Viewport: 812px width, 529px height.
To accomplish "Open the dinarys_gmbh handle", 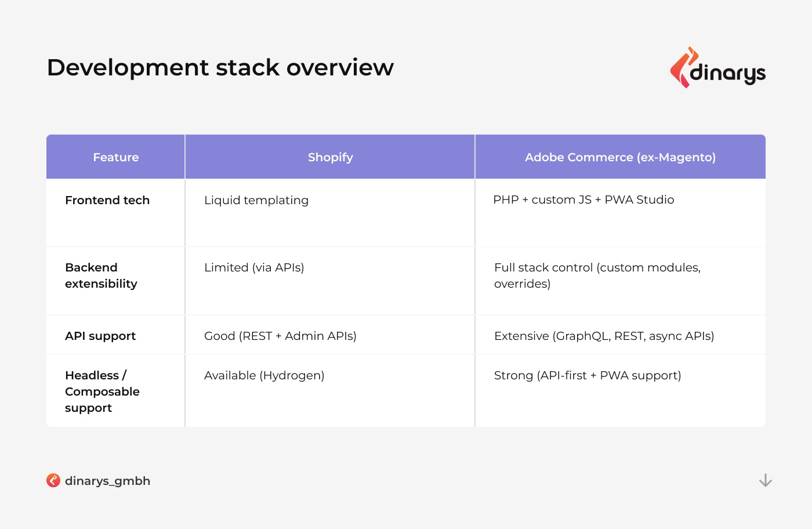I will pyautogui.click(x=107, y=481).
